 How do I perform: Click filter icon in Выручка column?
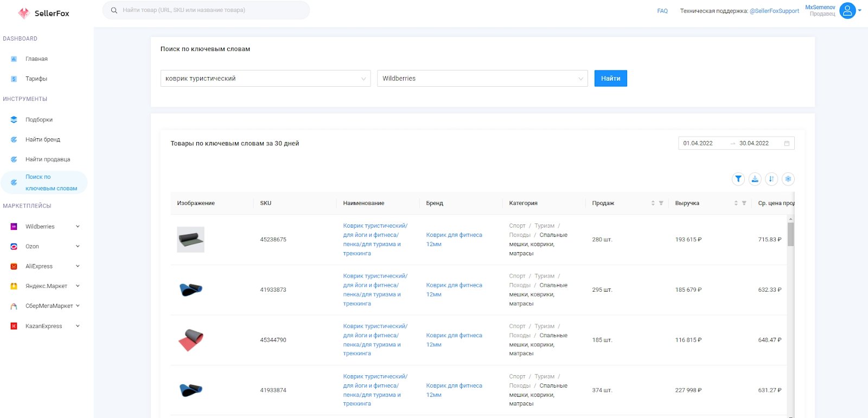(x=744, y=203)
